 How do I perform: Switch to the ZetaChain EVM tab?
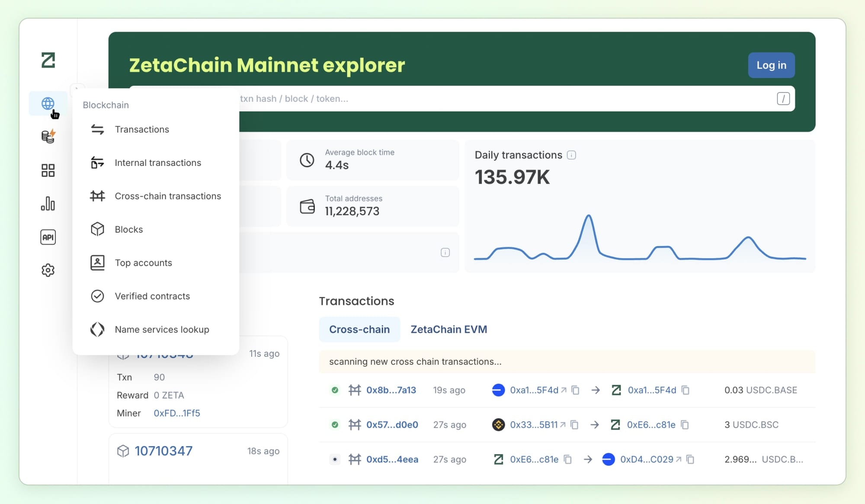[449, 329]
